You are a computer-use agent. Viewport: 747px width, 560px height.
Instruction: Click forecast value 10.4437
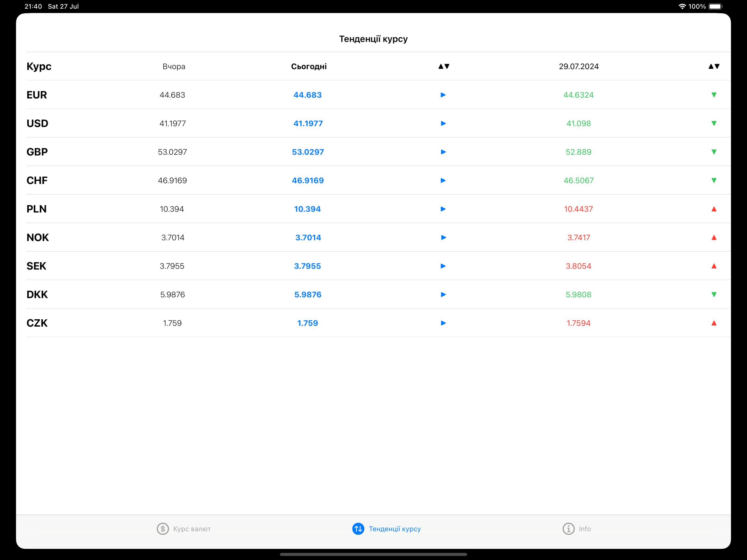click(578, 209)
